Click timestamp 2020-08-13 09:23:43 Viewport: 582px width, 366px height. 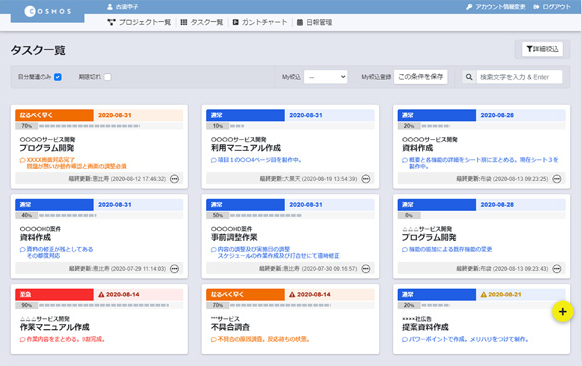[520, 268]
